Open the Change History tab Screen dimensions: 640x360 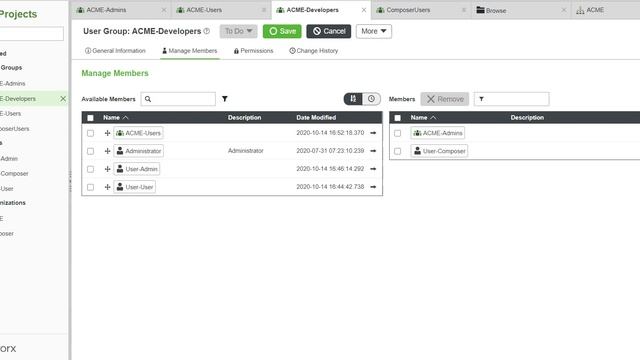tap(313, 51)
